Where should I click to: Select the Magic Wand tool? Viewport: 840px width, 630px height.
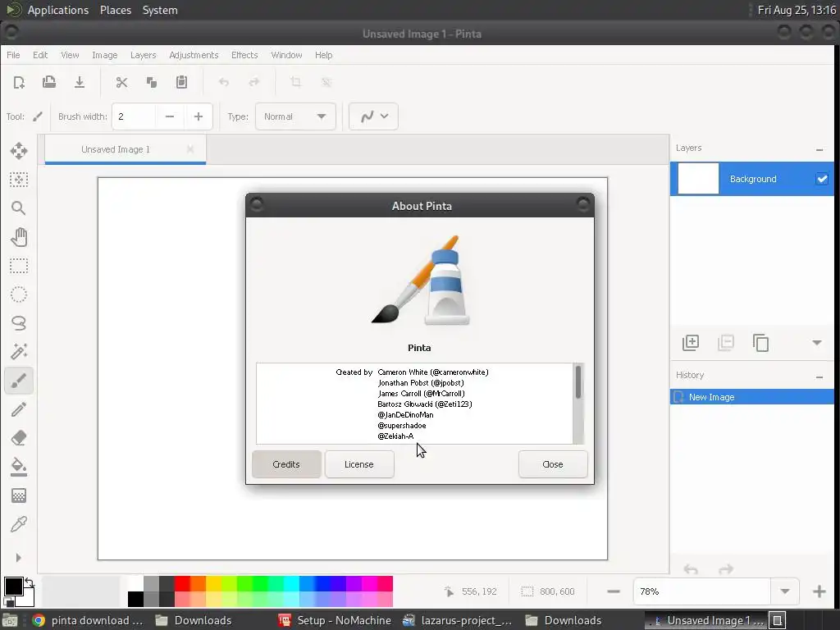19,352
